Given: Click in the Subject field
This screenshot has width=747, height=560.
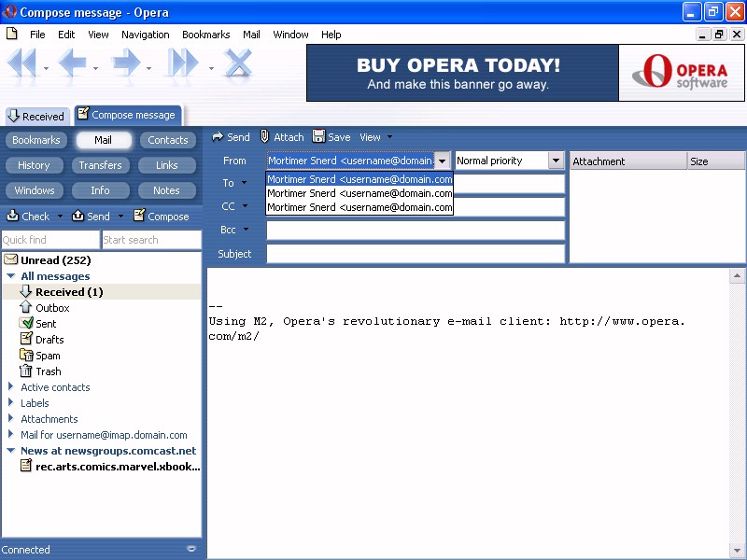Looking at the screenshot, I should [x=416, y=254].
